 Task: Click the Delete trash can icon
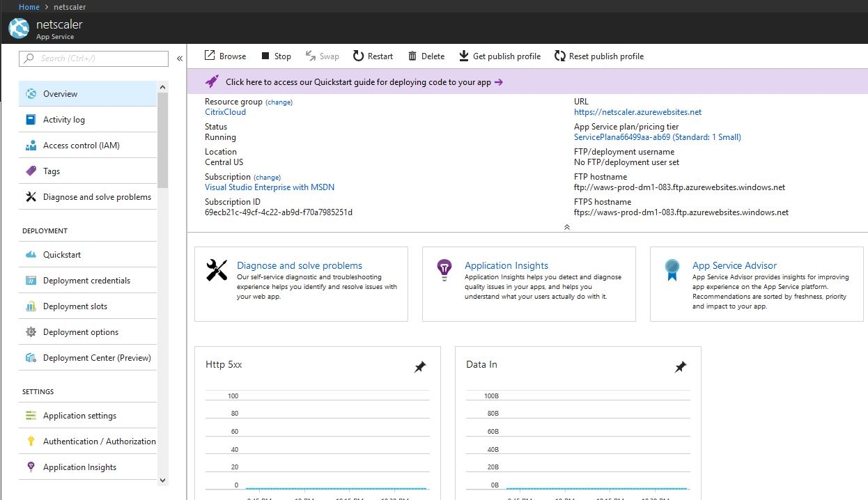point(412,56)
